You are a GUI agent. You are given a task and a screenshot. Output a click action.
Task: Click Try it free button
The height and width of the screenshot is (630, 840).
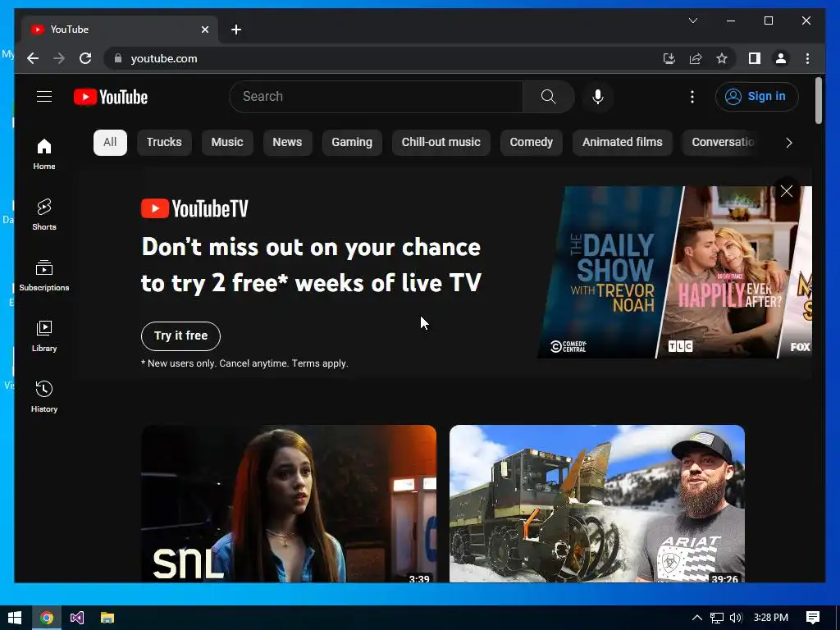(x=180, y=336)
